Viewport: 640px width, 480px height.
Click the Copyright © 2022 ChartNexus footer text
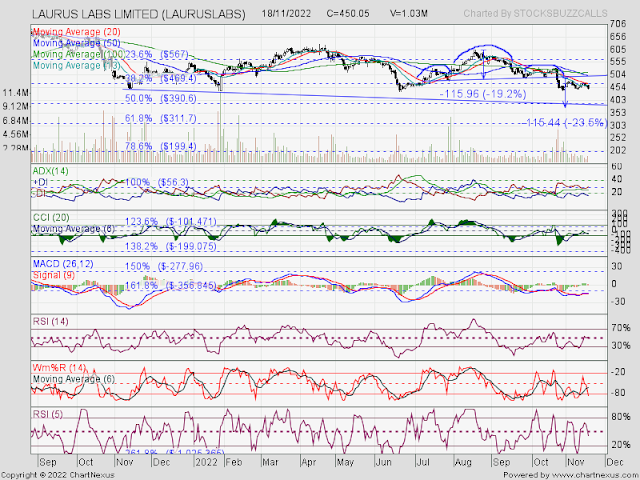tap(58, 475)
